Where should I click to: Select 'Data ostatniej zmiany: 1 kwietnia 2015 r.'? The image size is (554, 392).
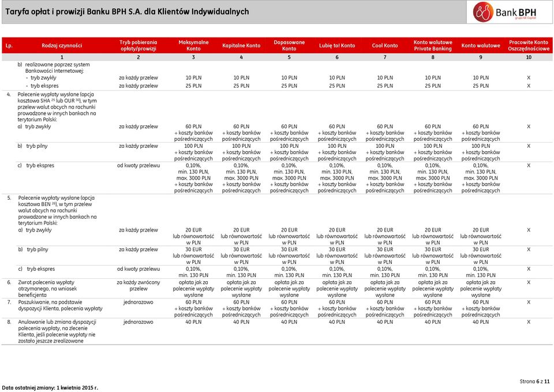[x=50, y=388]
